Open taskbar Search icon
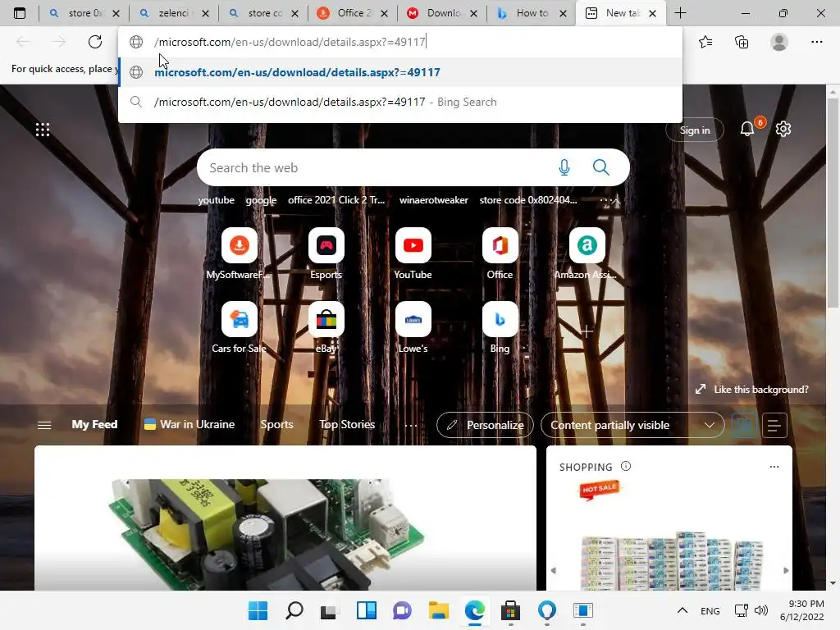The width and height of the screenshot is (840, 630). pyautogui.click(x=294, y=610)
